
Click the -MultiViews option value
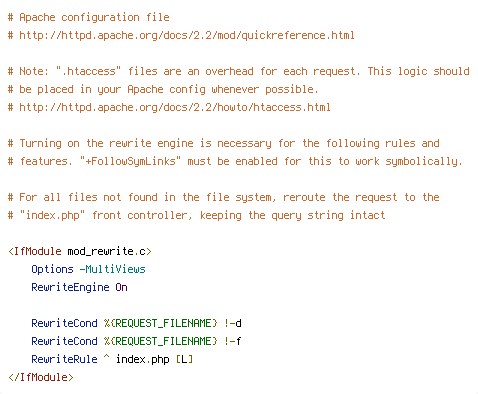[x=113, y=269]
